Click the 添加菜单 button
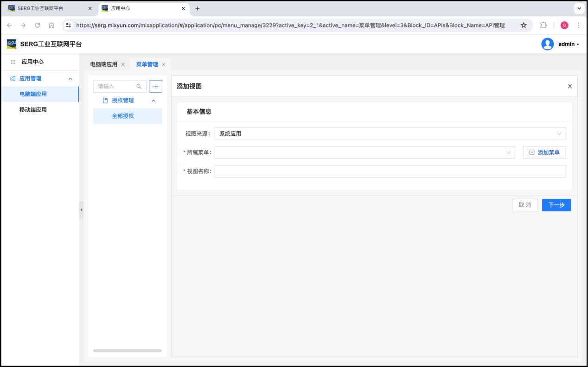This screenshot has height=367, width=588. pyautogui.click(x=544, y=152)
